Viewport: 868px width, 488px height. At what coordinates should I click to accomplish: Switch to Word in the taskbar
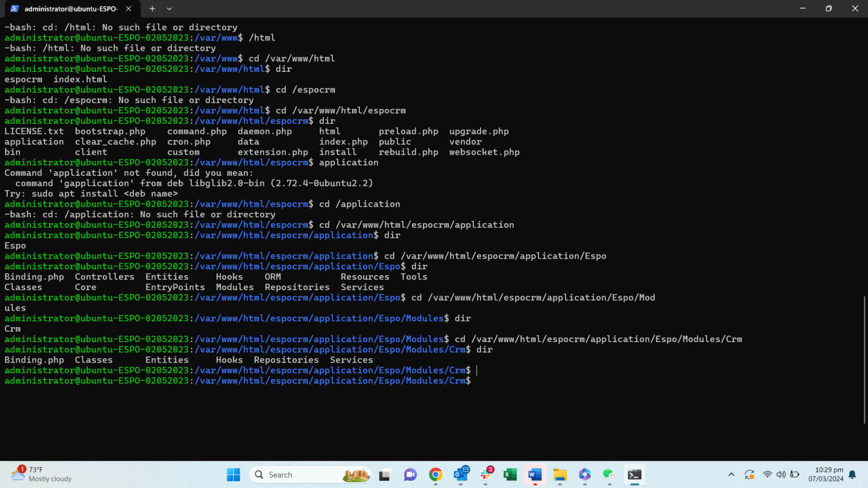[535, 475]
